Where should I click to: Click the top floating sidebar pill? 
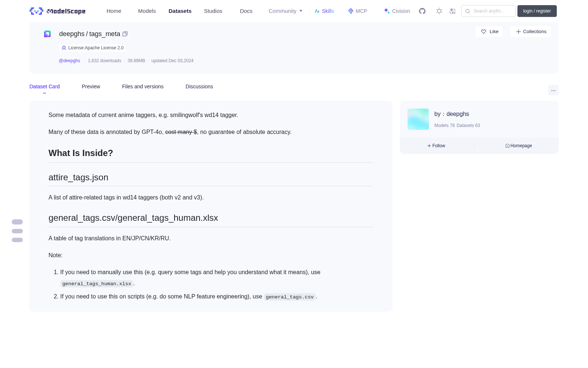[x=17, y=222]
